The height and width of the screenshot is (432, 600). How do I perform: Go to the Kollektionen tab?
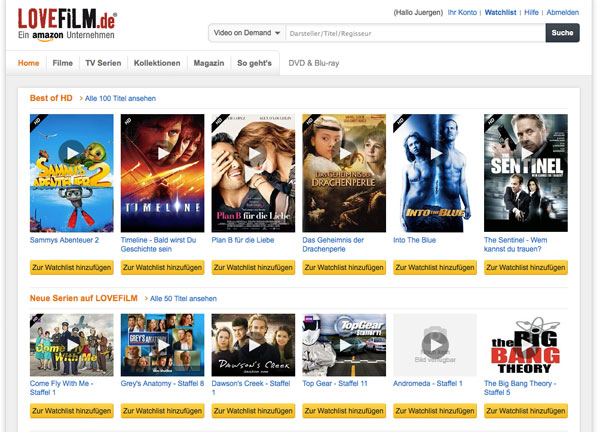click(x=157, y=63)
